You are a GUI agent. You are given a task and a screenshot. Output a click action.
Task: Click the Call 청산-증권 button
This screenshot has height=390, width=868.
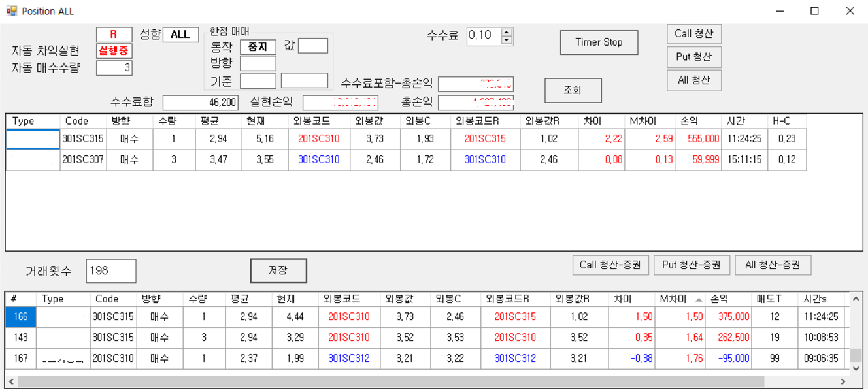610,265
